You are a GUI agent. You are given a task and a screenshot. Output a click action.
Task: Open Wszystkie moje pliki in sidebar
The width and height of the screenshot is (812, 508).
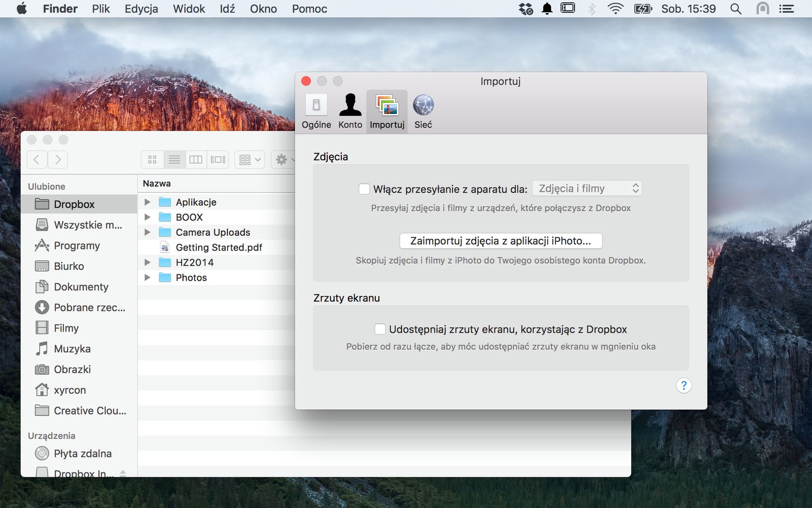tap(79, 225)
